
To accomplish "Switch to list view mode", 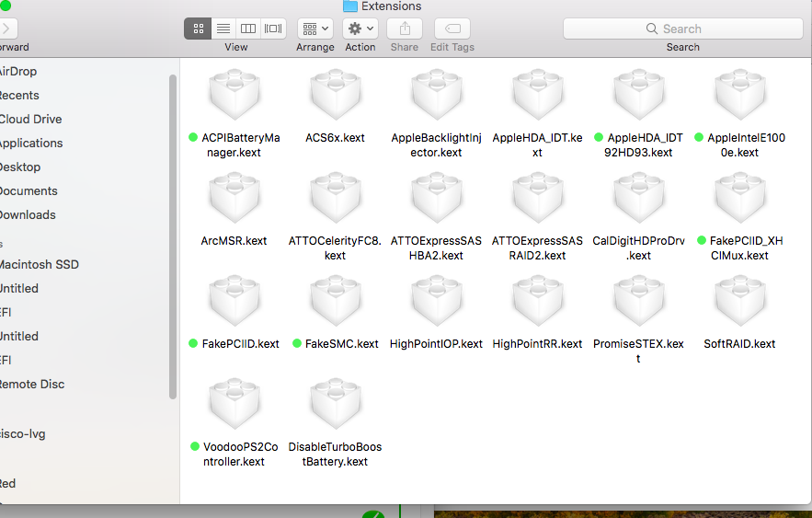I will pyautogui.click(x=223, y=29).
